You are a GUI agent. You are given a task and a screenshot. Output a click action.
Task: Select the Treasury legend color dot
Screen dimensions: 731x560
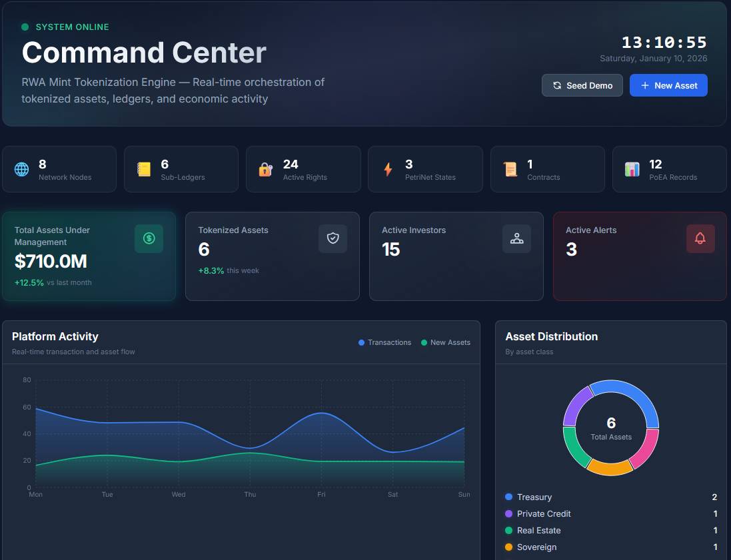[509, 497]
